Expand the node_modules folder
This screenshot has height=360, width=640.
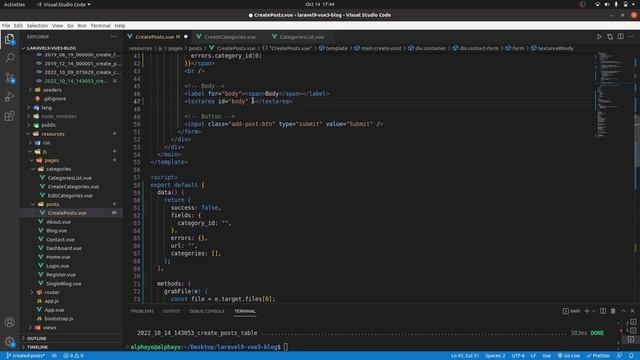coord(59,116)
